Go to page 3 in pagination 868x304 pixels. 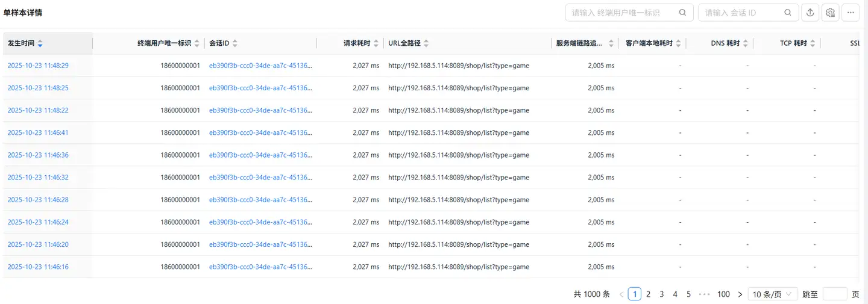[x=662, y=294]
